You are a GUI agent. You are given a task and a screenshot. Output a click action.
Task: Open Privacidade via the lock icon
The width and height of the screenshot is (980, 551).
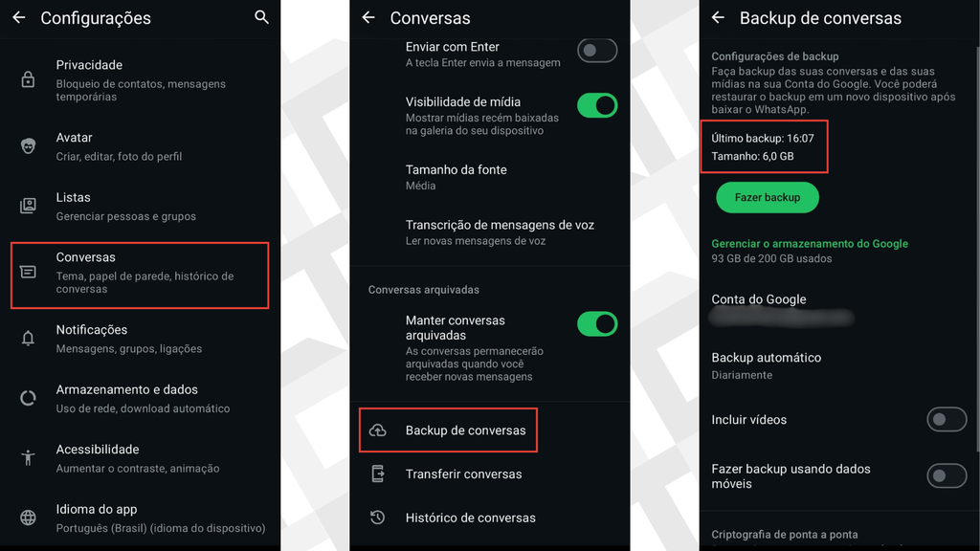point(28,80)
